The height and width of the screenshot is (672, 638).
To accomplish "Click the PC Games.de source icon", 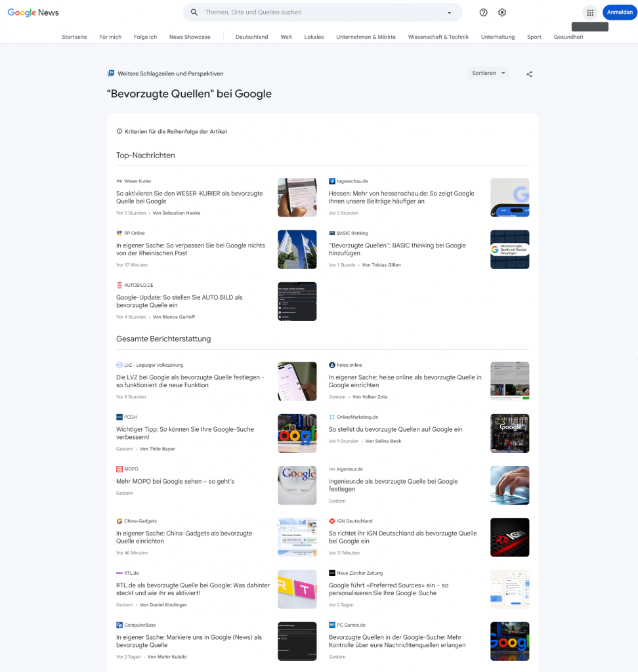I will click(332, 625).
